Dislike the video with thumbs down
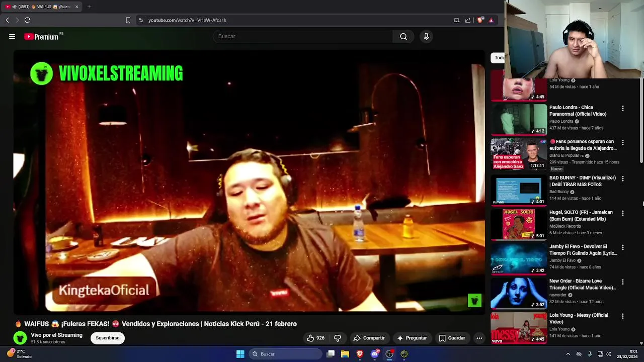This screenshot has height=362, width=644. click(338, 338)
